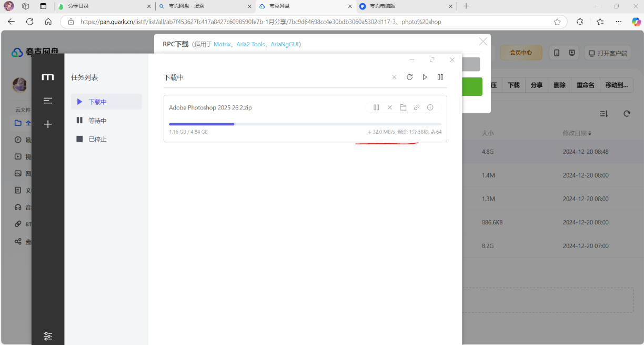Sort files by 修改日期 column

(577, 133)
